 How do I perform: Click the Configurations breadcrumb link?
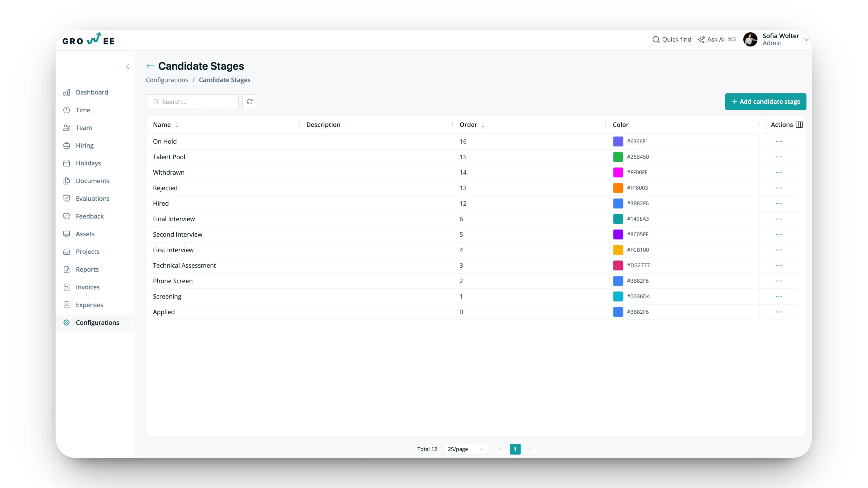click(x=167, y=80)
